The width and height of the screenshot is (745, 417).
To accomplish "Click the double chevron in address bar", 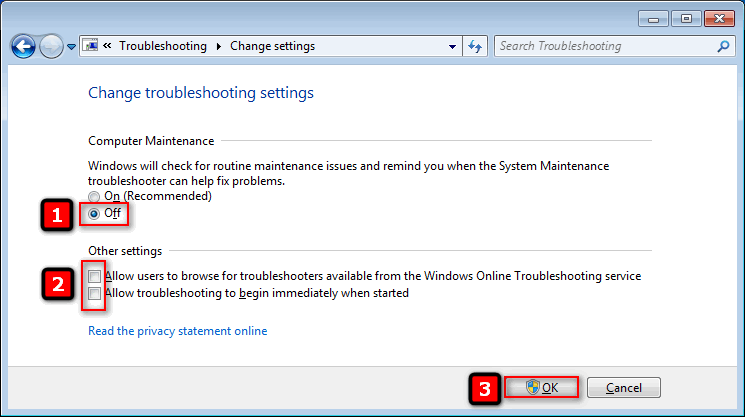I will point(107,46).
